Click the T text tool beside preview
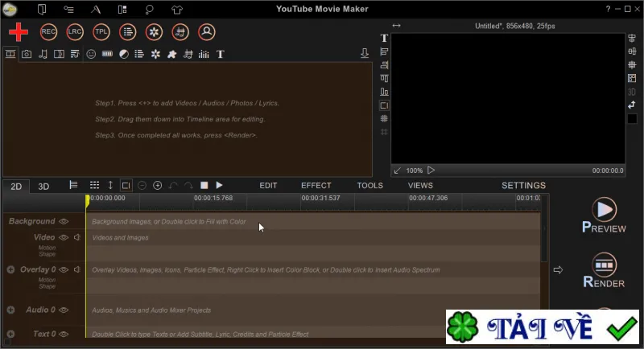644x349 pixels. [x=384, y=38]
